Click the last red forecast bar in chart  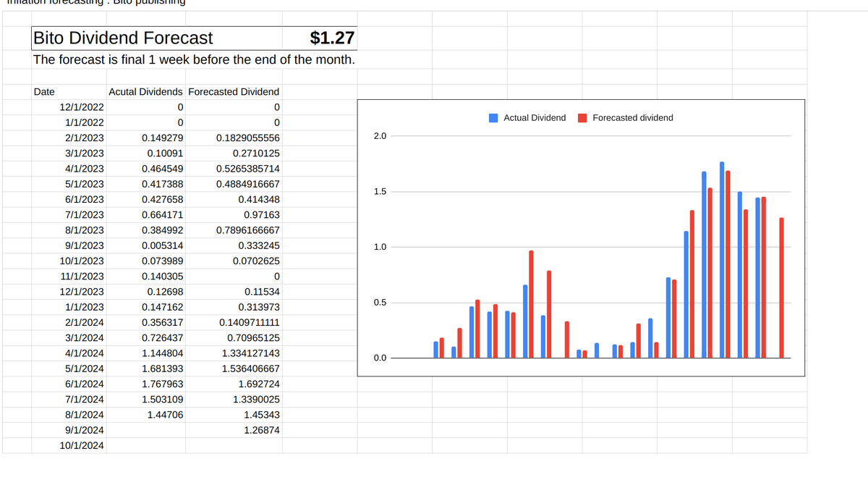pos(781,287)
